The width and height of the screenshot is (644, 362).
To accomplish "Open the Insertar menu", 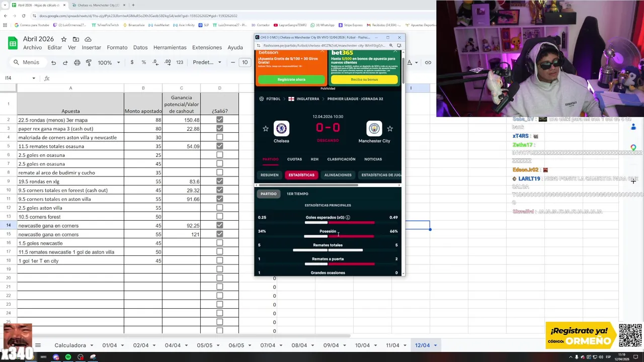I will [x=91, y=47].
